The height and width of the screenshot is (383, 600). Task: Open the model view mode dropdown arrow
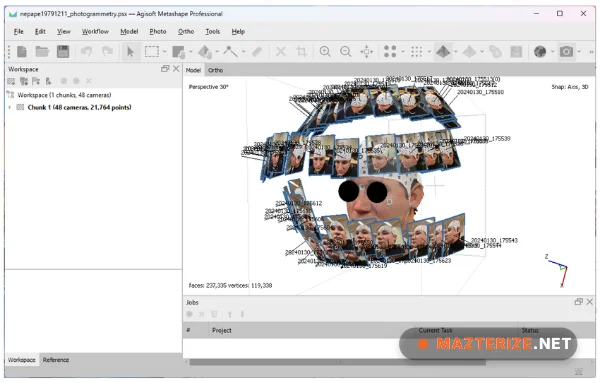point(455,51)
